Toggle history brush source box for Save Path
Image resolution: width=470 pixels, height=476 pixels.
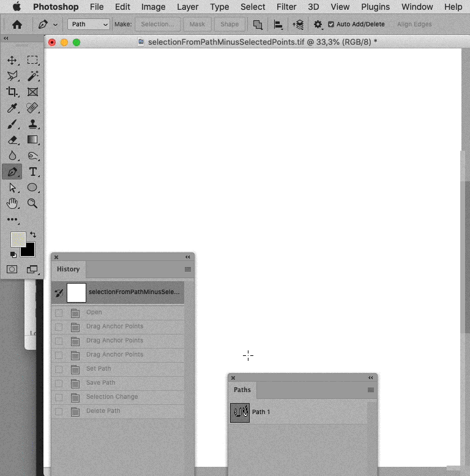59,383
